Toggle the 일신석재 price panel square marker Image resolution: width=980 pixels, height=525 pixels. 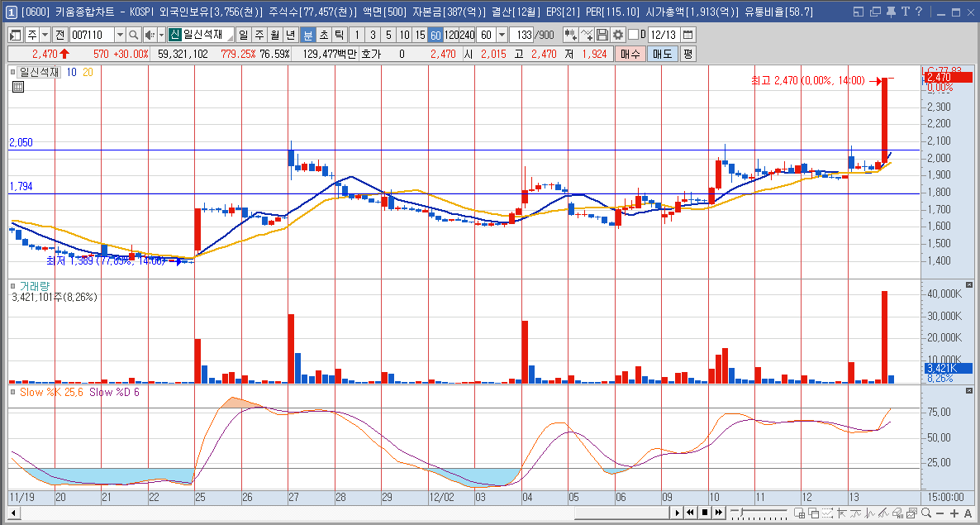pyautogui.click(x=13, y=73)
